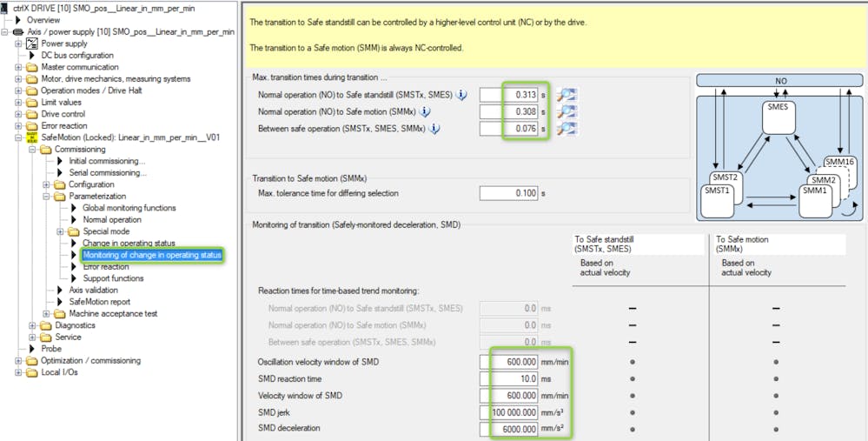
Task: Open Serial commissioning...
Action: [x=108, y=173]
